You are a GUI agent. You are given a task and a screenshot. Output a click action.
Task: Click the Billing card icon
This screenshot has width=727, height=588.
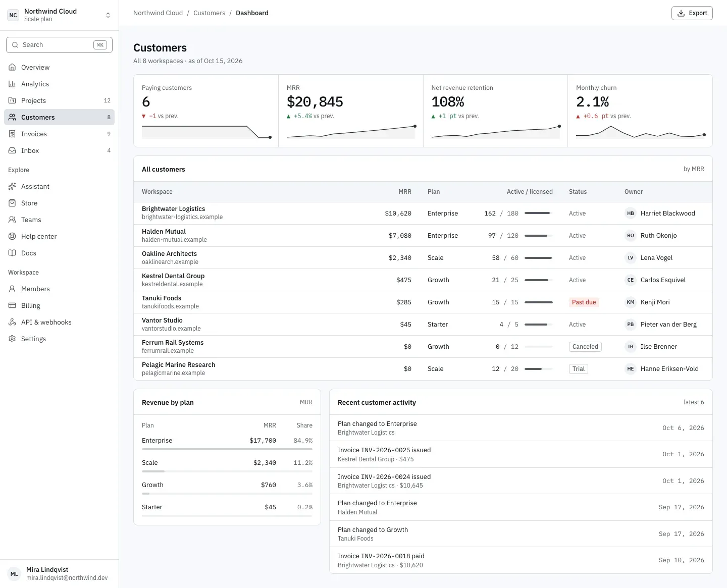[x=12, y=305]
